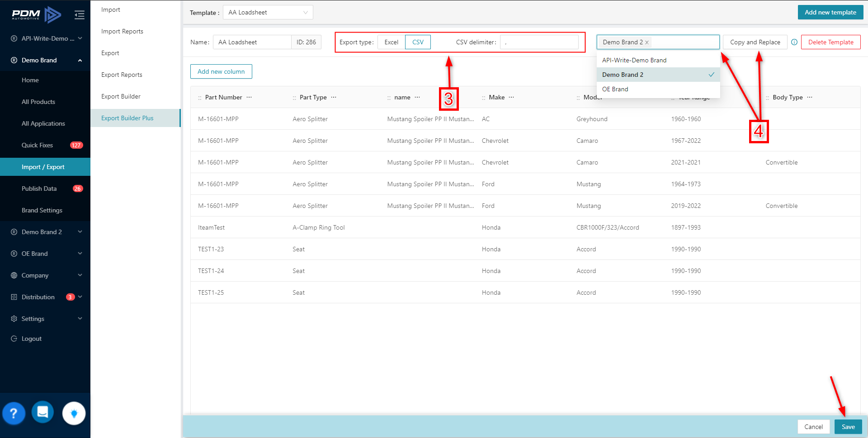This screenshot has height=438, width=868.
Task: Click Add new template button
Action: click(830, 12)
